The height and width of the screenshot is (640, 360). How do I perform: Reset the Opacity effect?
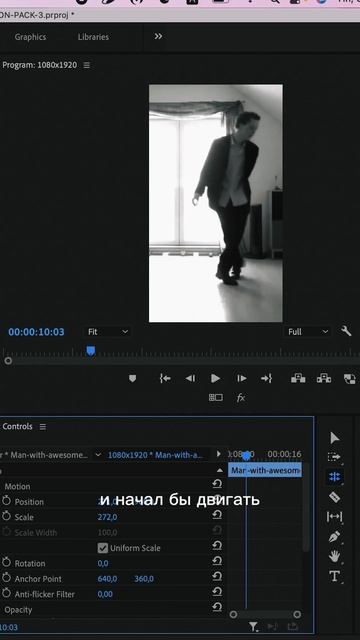[217, 608]
